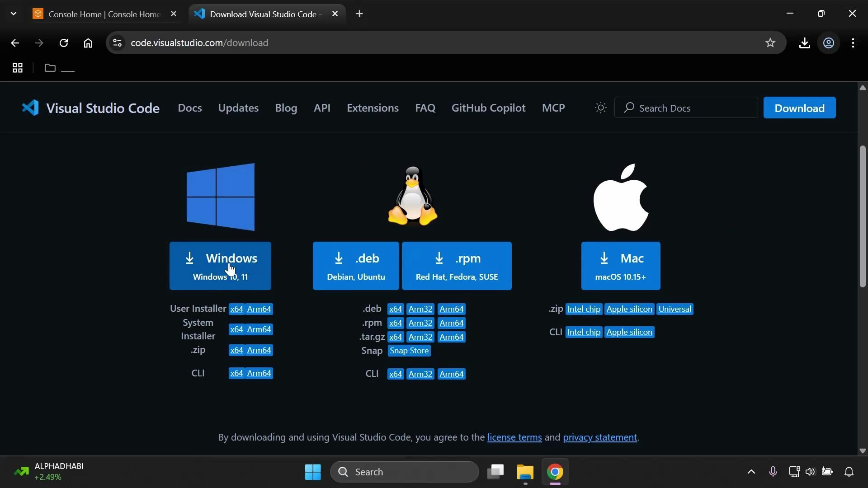This screenshot has width=868, height=488.
Task: Open the Chrome three-dot menu
Action: pos(854,43)
